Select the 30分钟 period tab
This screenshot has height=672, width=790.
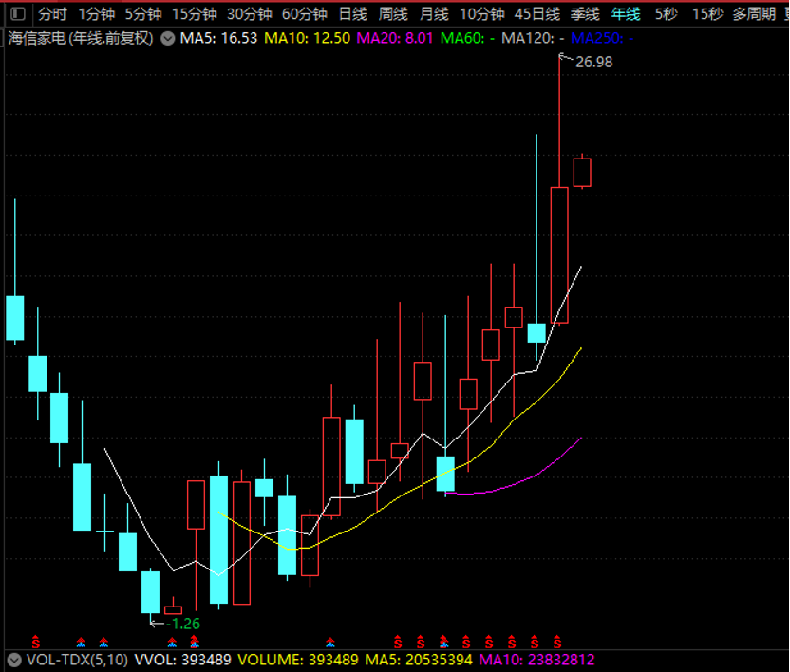coord(249,14)
